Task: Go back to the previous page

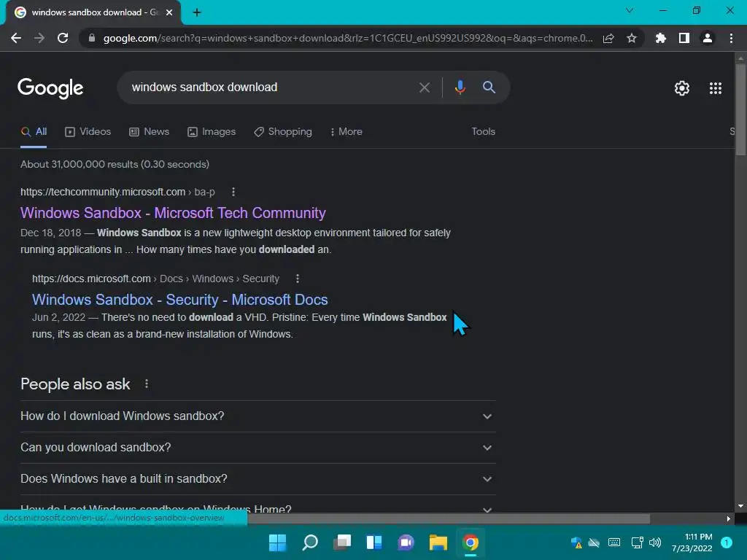Action: coord(16,38)
